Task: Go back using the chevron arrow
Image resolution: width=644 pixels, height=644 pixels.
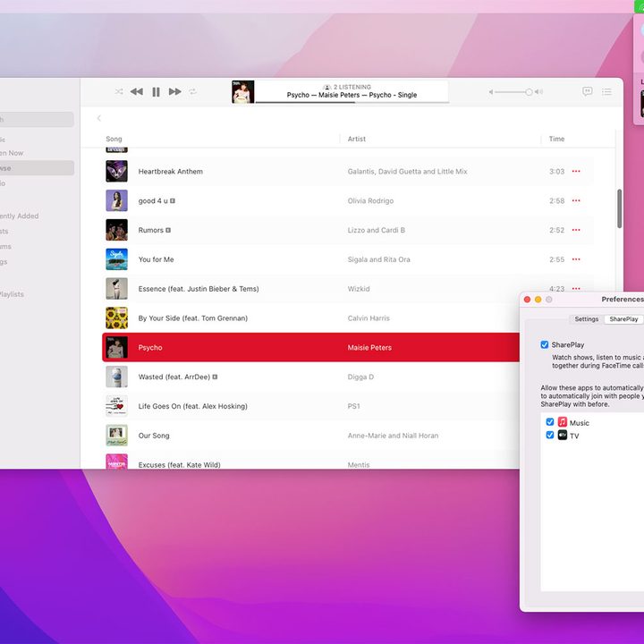Action: 99,118
